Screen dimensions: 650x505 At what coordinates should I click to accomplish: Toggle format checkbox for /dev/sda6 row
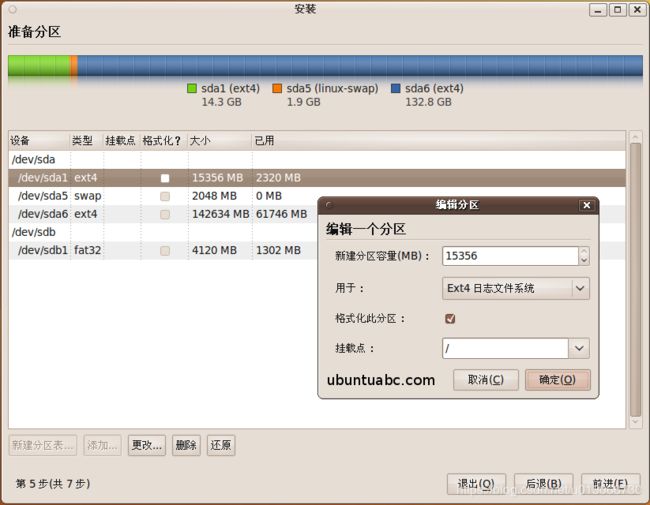pyautogui.click(x=165, y=214)
